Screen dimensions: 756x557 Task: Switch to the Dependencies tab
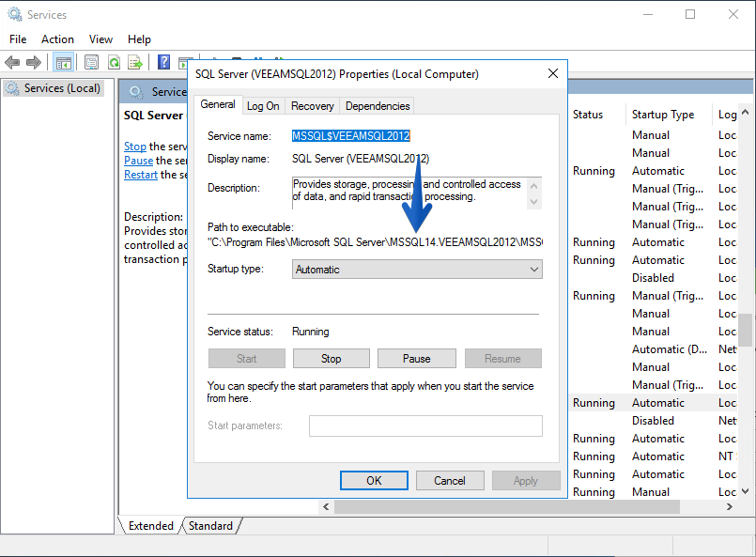378,106
